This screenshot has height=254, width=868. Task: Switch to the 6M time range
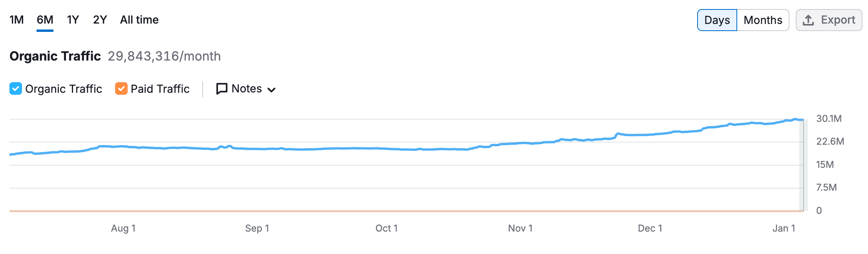[x=45, y=20]
